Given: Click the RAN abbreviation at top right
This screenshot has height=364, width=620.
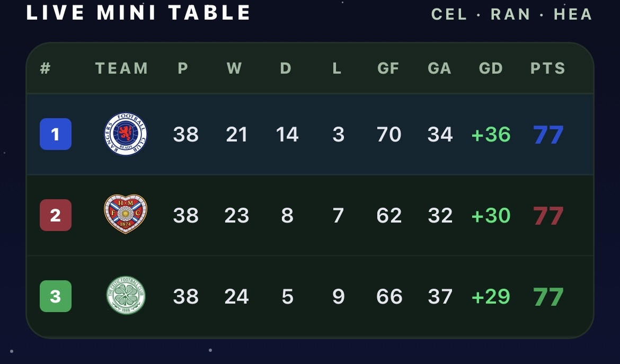Looking at the screenshot, I should (510, 14).
